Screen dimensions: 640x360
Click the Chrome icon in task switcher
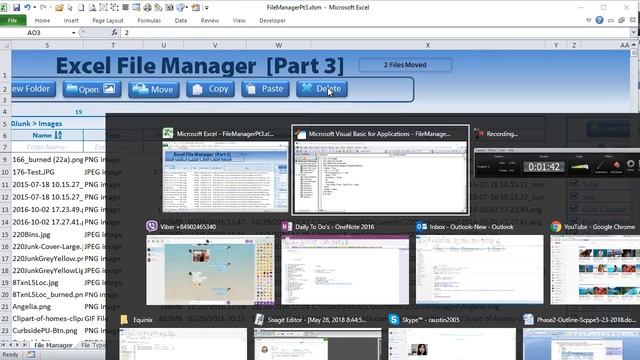[556, 227]
